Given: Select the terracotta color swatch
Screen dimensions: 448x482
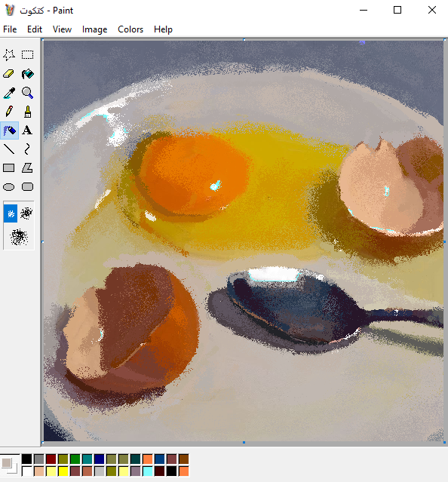Looking at the screenshot, I should 87,471.
